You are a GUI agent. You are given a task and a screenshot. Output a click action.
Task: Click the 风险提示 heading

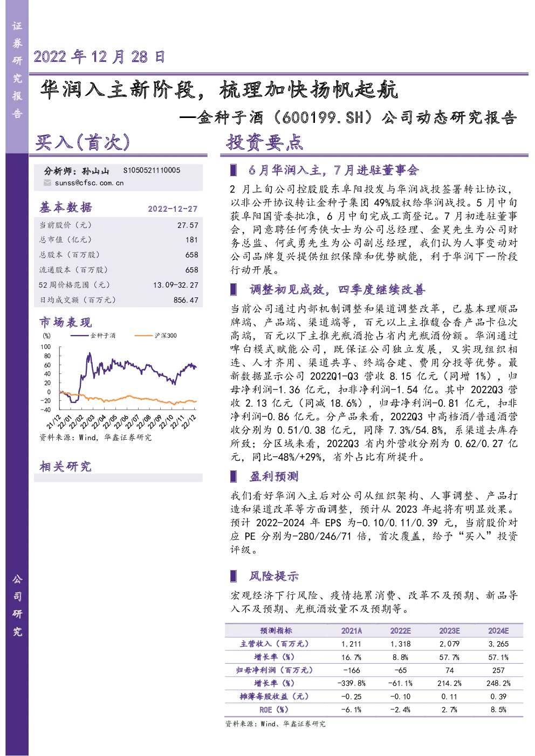[274, 576]
